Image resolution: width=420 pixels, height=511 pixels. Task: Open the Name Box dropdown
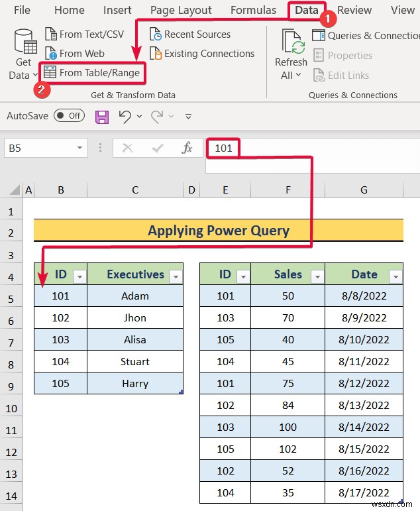click(79, 148)
